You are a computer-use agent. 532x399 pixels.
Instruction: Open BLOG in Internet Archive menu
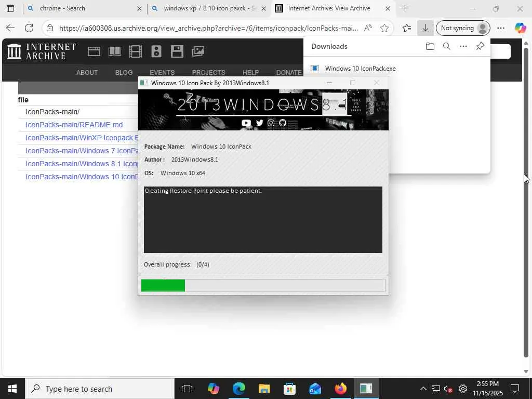(124, 73)
